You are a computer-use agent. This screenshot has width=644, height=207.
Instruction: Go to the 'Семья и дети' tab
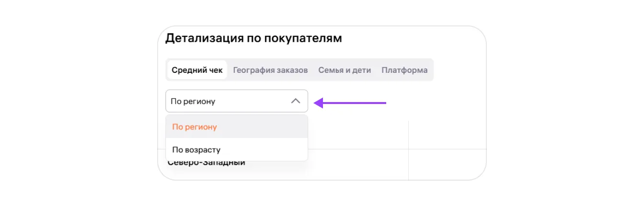(x=345, y=70)
